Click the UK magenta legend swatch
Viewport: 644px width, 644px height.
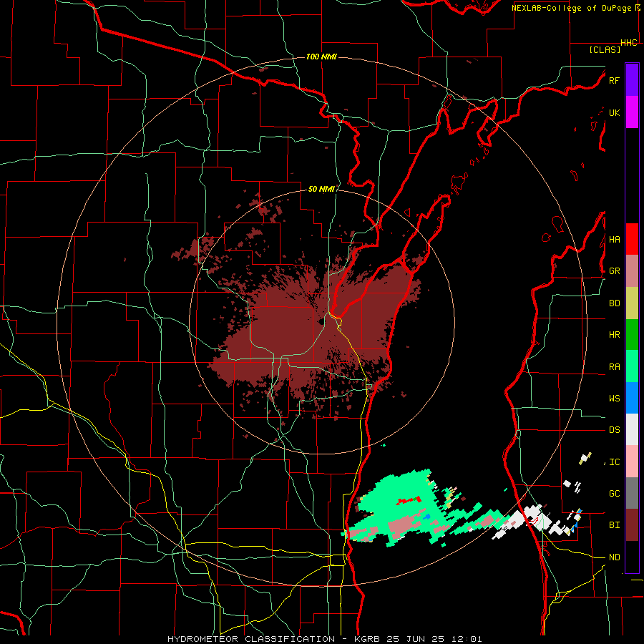click(x=632, y=112)
